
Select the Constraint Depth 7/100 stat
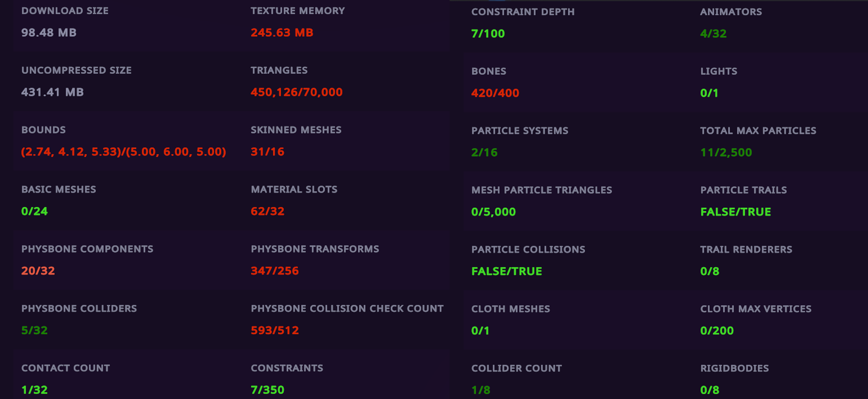click(488, 34)
